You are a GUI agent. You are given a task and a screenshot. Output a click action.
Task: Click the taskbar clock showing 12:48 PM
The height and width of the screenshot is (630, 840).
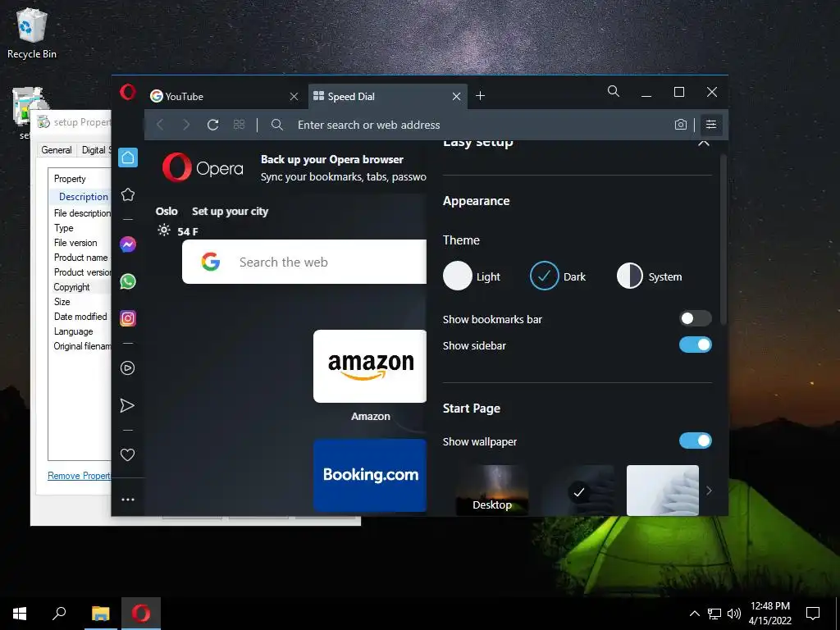(769, 614)
